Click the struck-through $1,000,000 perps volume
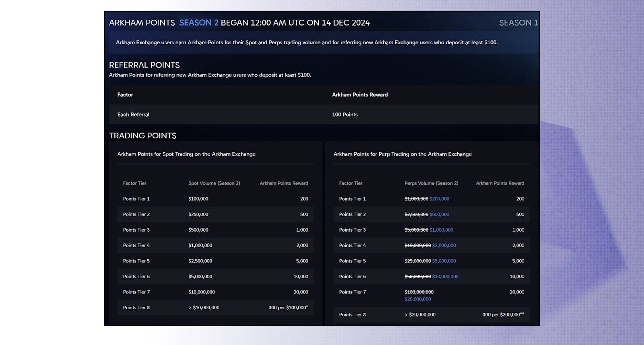Viewport: 644px width, 345px height. pos(416,199)
